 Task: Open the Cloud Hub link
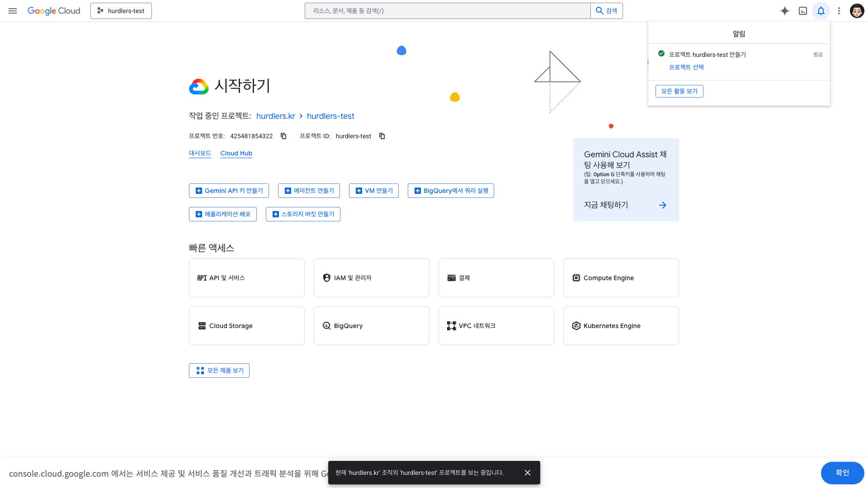click(236, 153)
